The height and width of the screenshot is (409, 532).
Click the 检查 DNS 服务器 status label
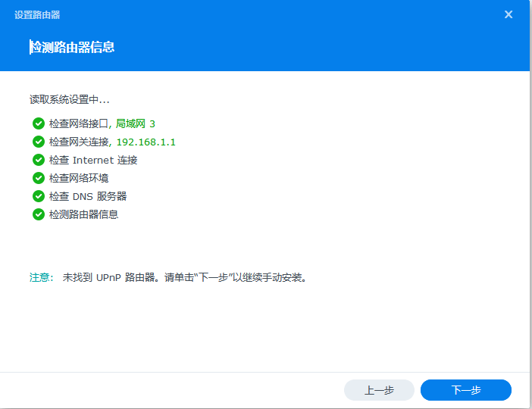tap(88, 196)
